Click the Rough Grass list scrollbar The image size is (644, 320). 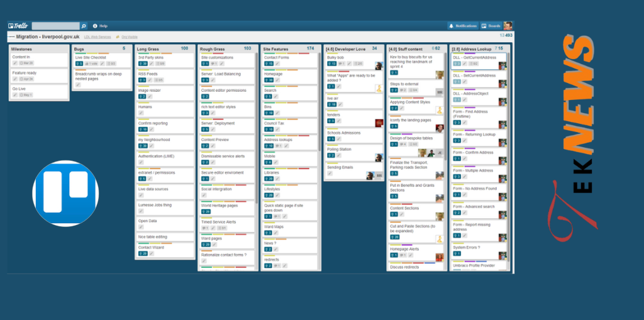257,128
